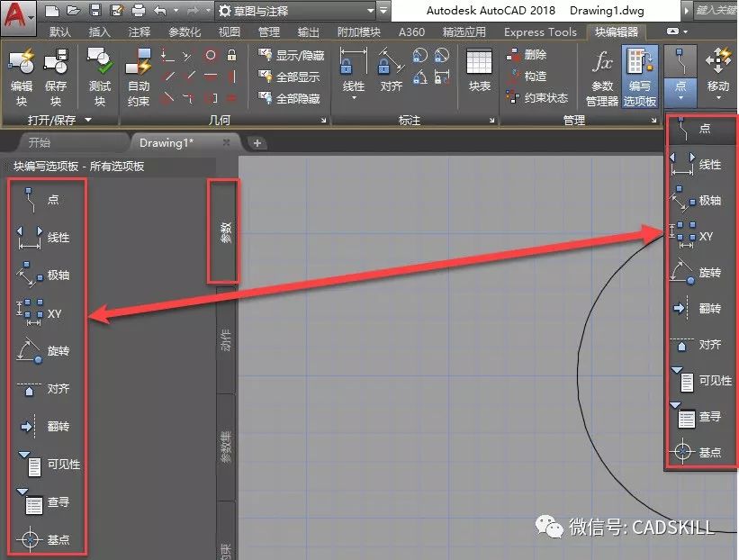Click the new drawing plus tab

point(257,143)
